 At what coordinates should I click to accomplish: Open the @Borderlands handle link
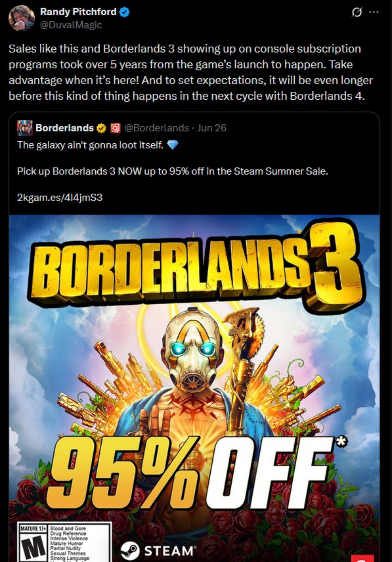point(157,128)
